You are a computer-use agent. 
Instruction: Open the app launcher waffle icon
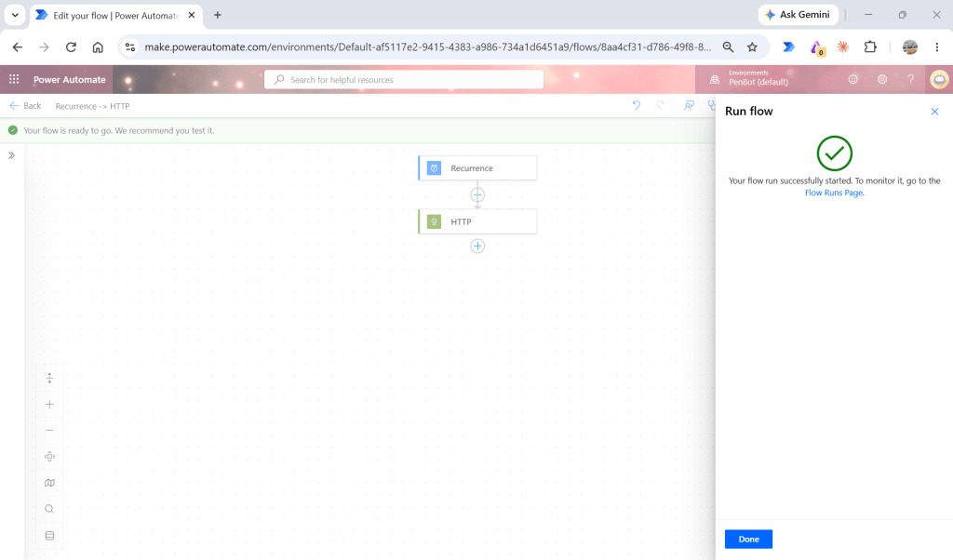tap(14, 80)
